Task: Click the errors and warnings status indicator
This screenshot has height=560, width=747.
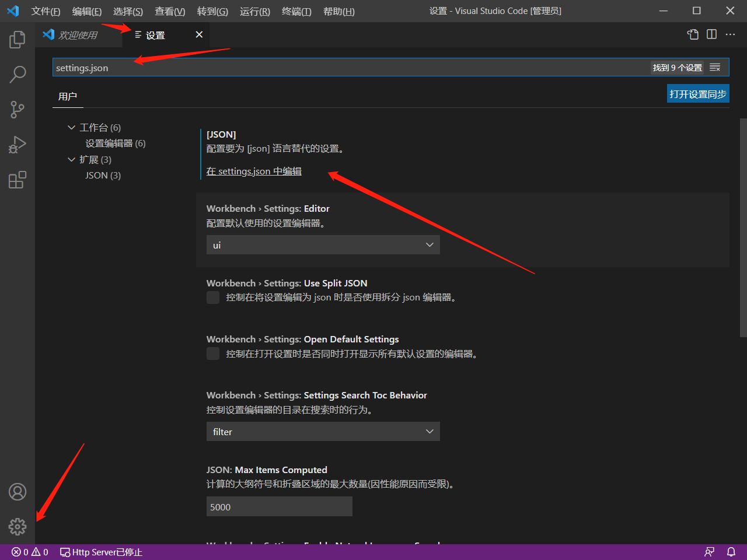Action: tap(30, 552)
